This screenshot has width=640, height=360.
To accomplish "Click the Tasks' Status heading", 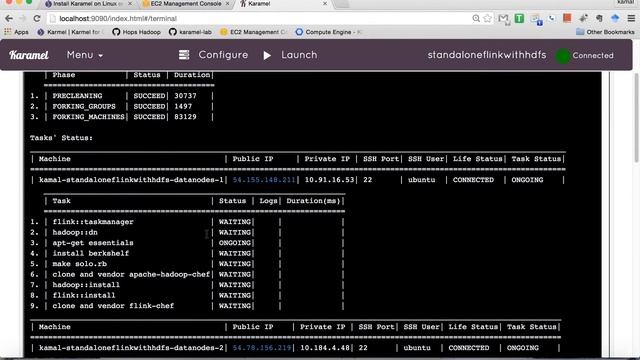I will click(x=61, y=138).
